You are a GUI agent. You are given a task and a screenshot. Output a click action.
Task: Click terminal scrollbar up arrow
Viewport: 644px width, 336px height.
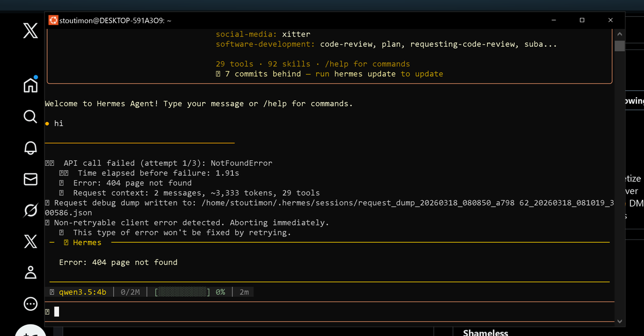[620, 33]
